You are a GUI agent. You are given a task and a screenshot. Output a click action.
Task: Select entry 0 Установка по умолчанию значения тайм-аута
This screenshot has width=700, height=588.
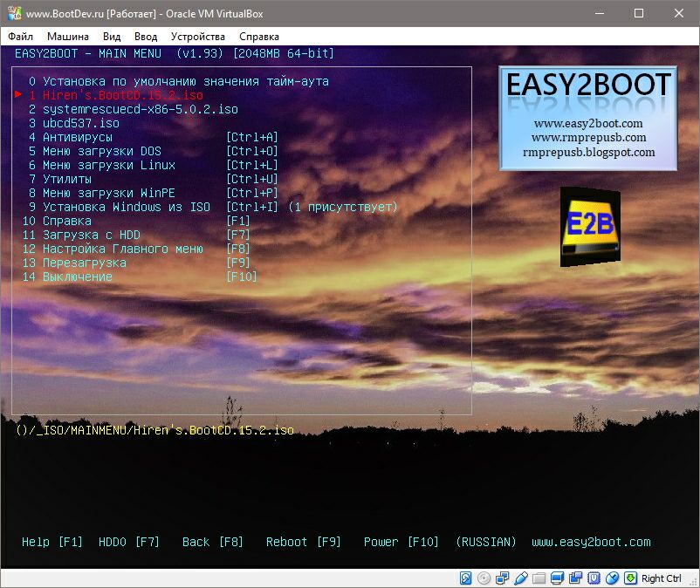coord(179,82)
